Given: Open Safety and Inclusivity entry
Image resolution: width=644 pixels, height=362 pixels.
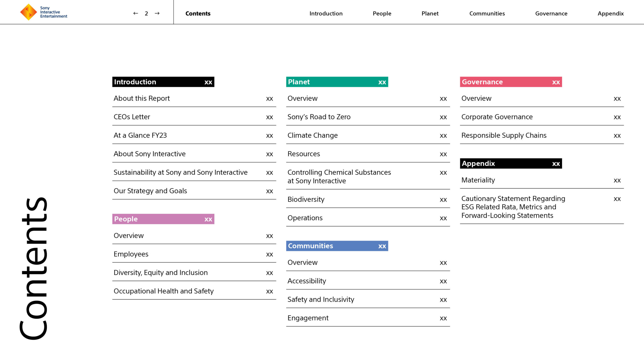Looking at the screenshot, I should click(x=368, y=299).
